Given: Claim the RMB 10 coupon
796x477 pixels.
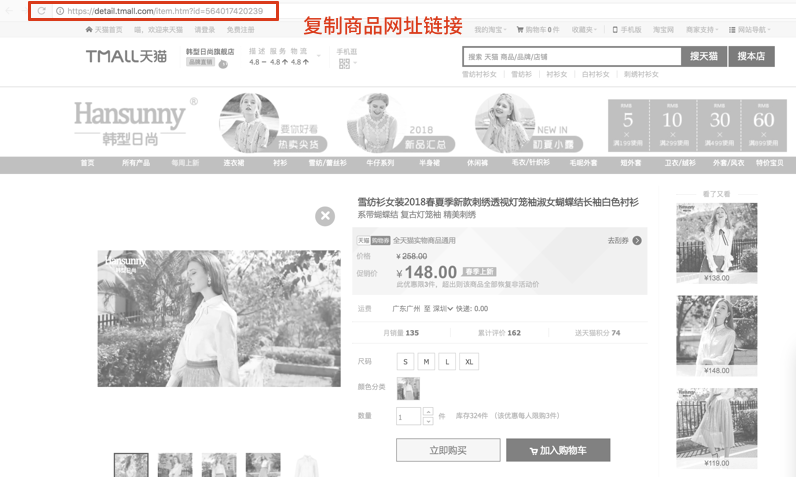Looking at the screenshot, I should click(673, 125).
